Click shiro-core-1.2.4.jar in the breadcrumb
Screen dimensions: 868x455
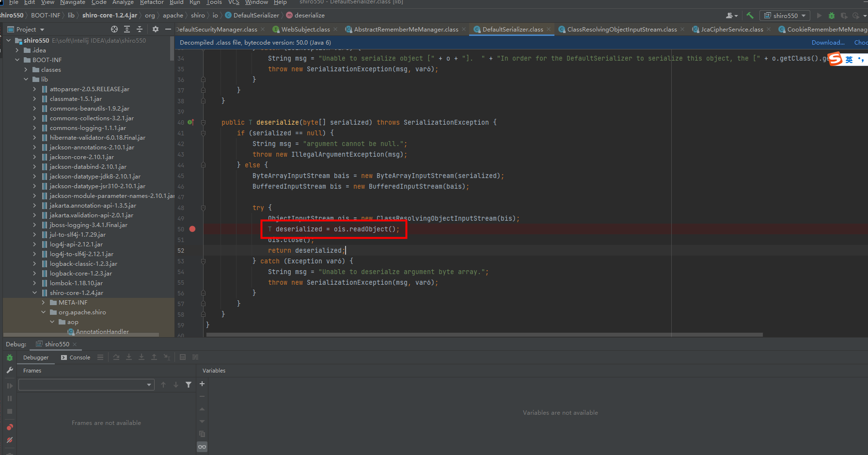coord(110,16)
